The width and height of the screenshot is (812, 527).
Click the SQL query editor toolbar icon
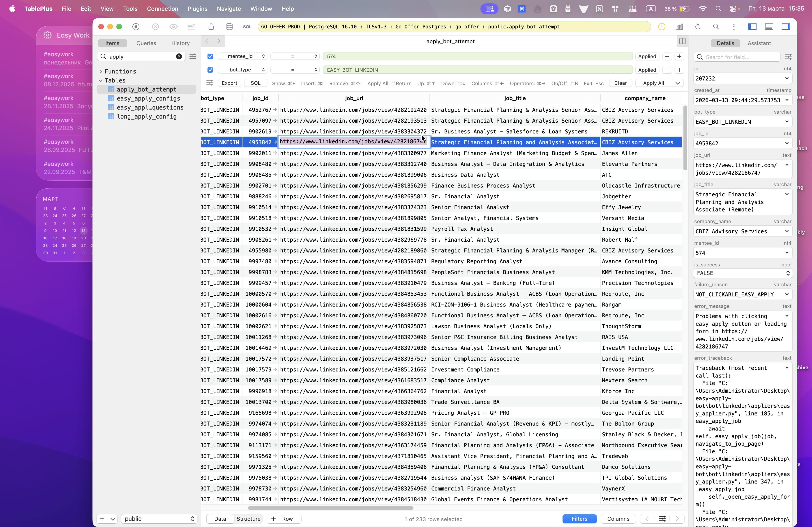(247, 27)
